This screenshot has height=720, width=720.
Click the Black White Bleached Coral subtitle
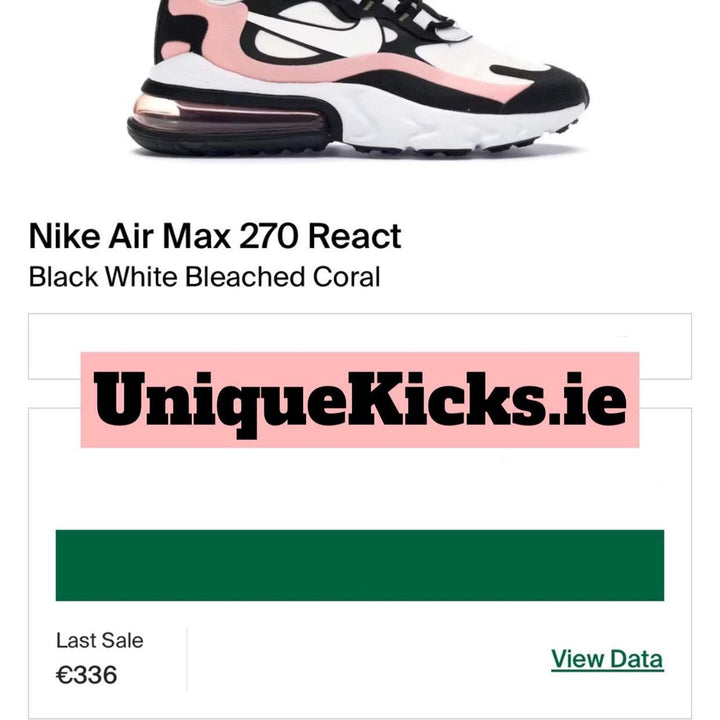(204, 277)
